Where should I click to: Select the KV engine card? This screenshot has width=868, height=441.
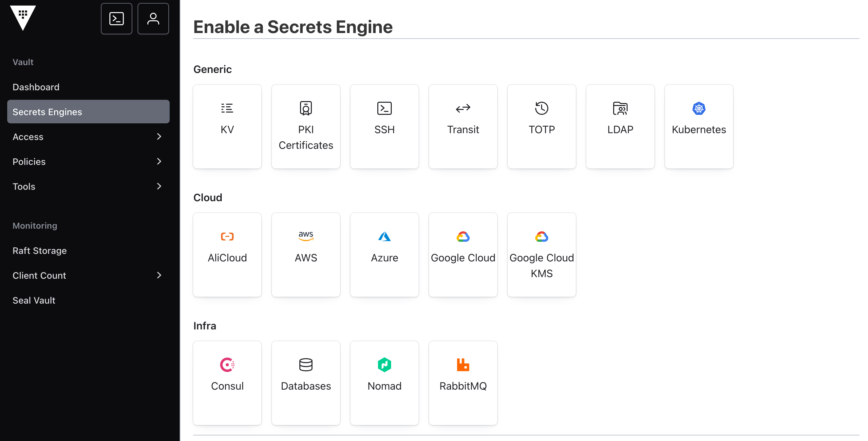coord(227,126)
